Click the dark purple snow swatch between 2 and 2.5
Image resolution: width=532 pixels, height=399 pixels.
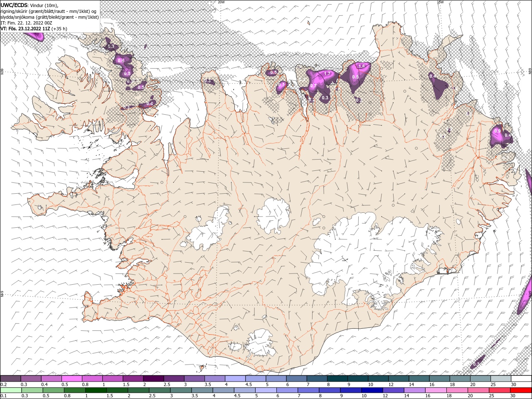(153, 379)
